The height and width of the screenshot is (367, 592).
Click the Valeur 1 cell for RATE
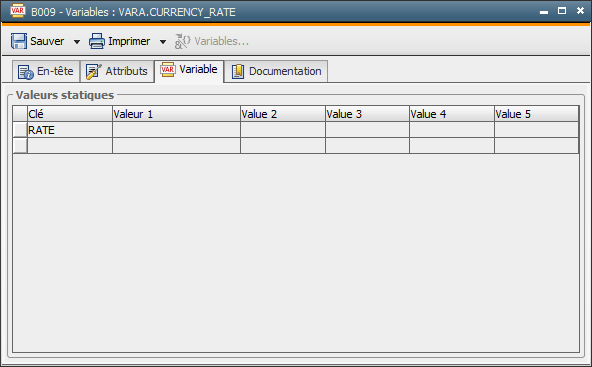tap(176, 130)
